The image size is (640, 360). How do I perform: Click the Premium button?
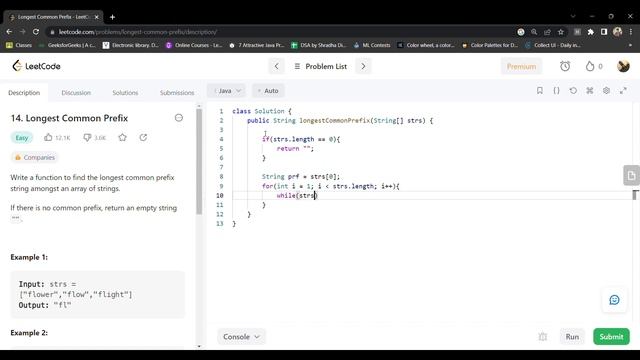(521, 66)
